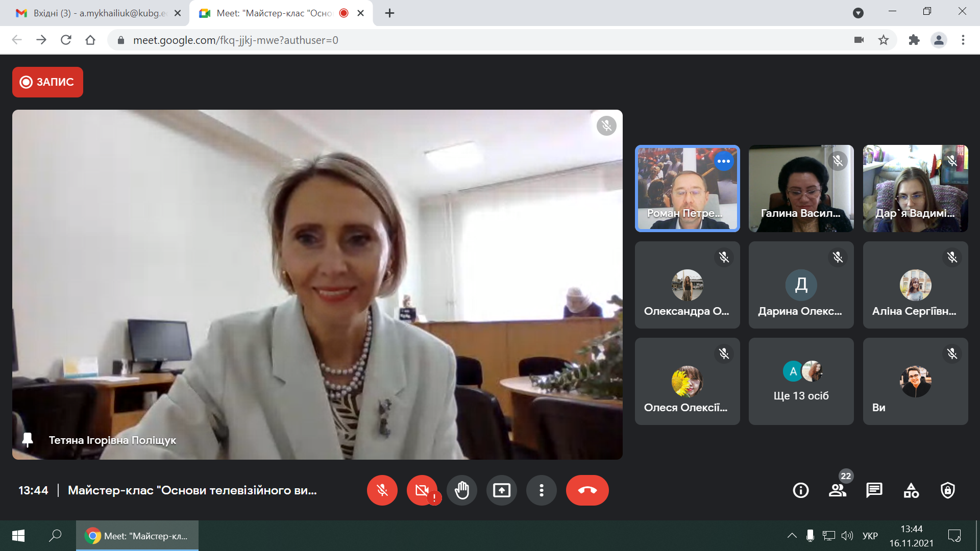The width and height of the screenshot is (980, 551).
Task: Open more options three-dot menu
Action: [541, 490]
